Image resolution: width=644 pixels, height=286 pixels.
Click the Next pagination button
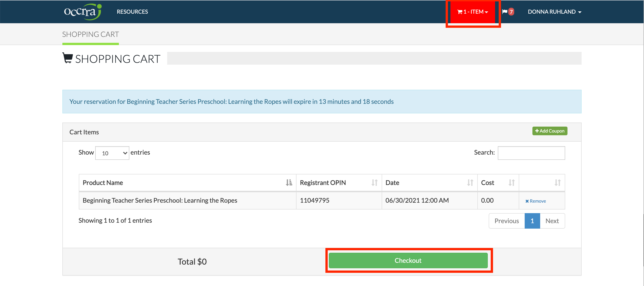(x=552, y=221)
